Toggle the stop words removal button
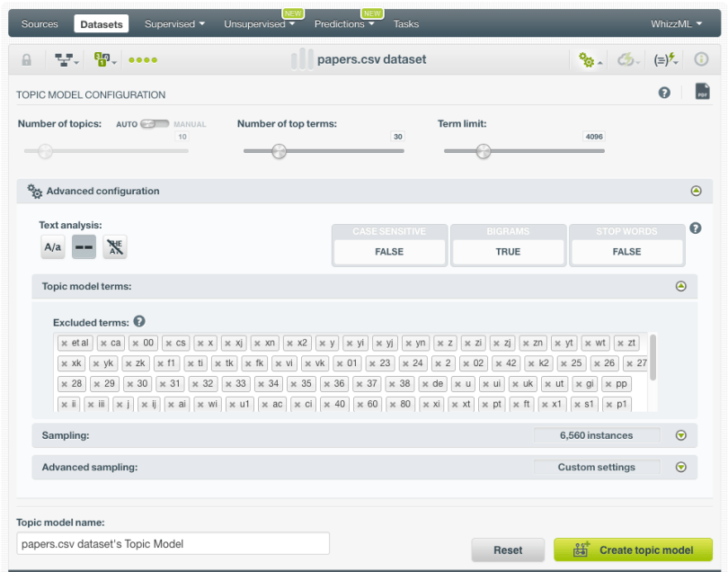This screenshot has width=728, height=572. point(114,247)
